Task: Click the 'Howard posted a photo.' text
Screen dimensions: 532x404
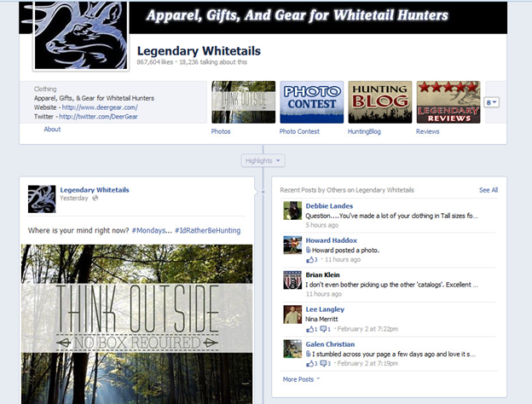Action: (x=345, y=251)
